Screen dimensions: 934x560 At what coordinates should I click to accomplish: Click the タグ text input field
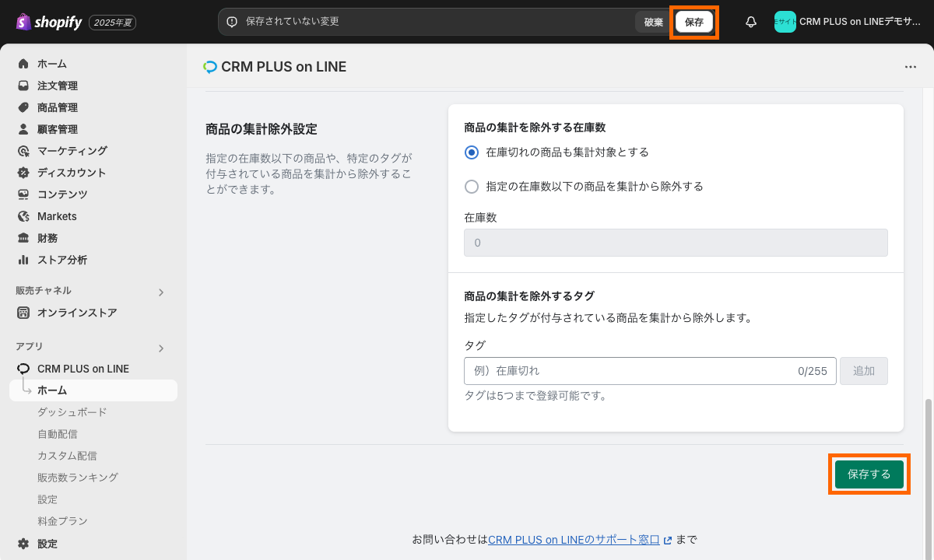click(650, 371)
